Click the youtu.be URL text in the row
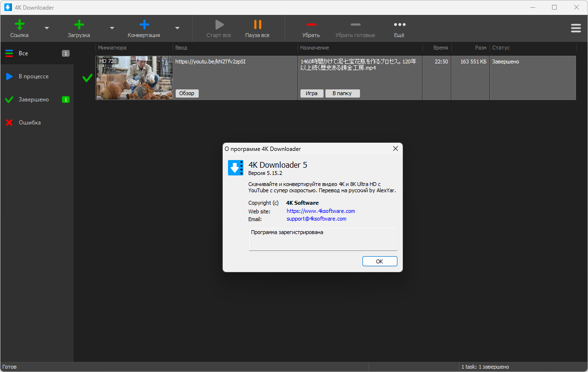The image size is (588, 372). (x=210, y=62)
